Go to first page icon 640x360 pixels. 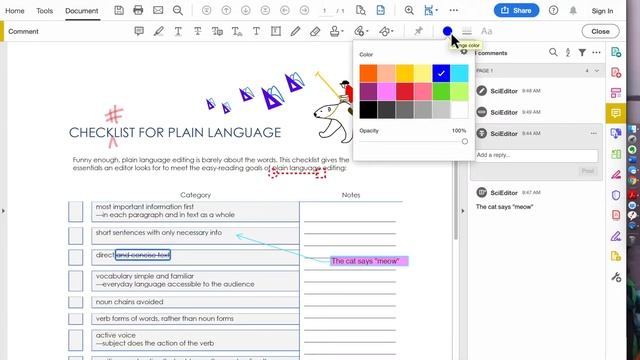207,11
